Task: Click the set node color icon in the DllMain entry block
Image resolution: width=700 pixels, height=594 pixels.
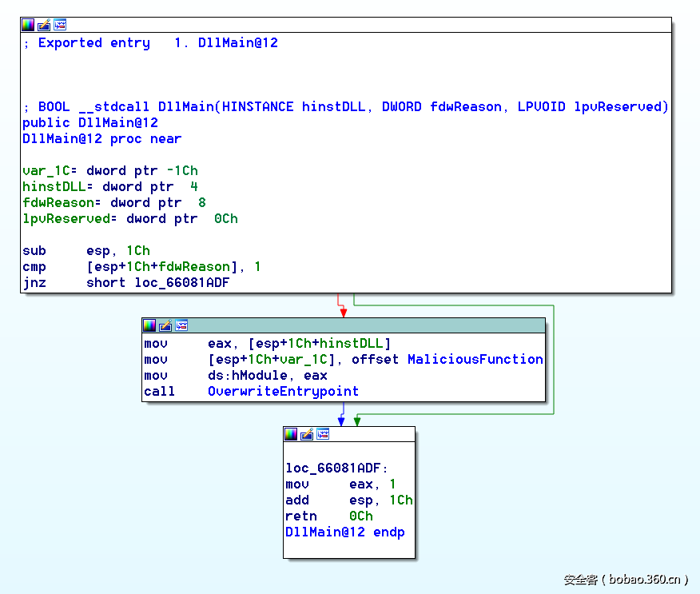Action: (28, 25)
